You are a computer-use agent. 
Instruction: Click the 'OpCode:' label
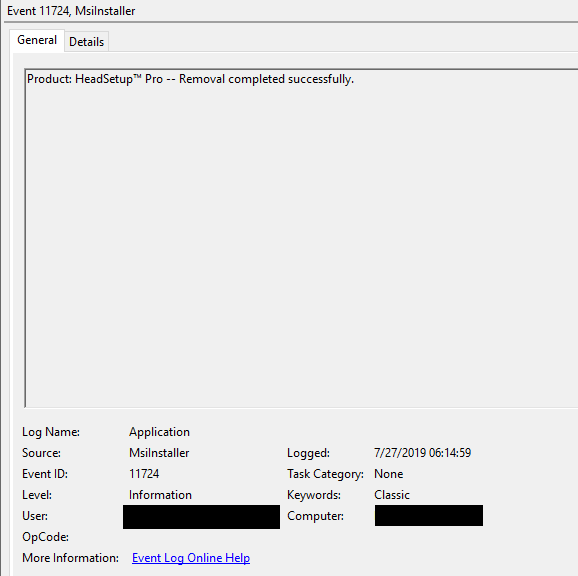pyautogui.click(x=45, y=537)
